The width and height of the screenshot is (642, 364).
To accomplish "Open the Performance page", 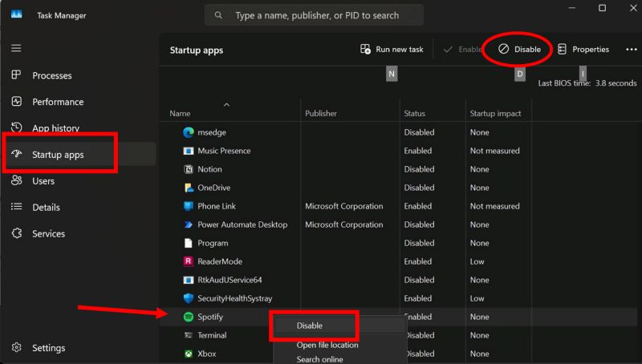I will 57,102.
